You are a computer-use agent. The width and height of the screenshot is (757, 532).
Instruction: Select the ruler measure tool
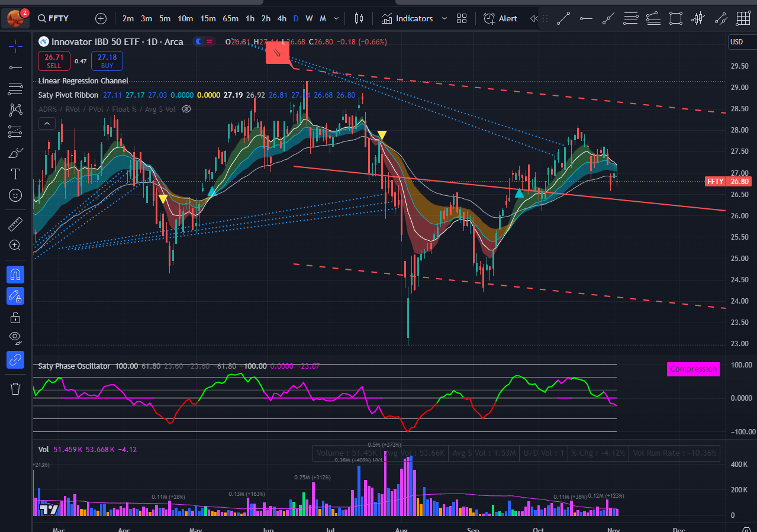point(15,224)
